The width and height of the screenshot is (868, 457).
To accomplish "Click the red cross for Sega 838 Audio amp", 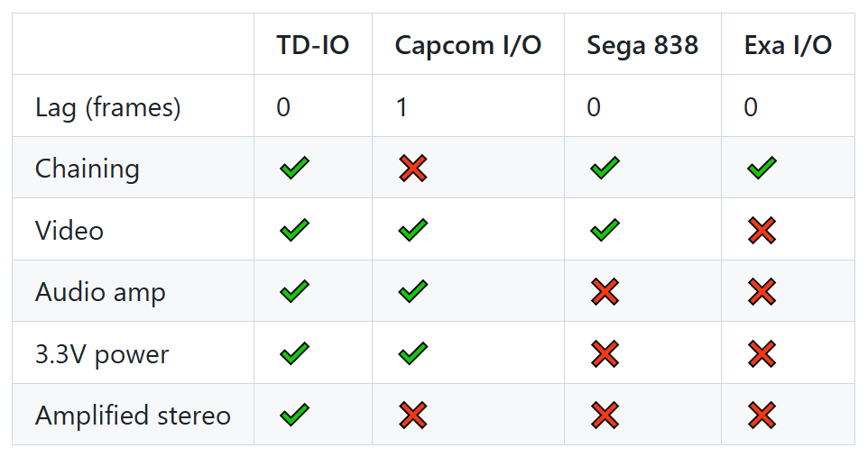I will point(605,291).
